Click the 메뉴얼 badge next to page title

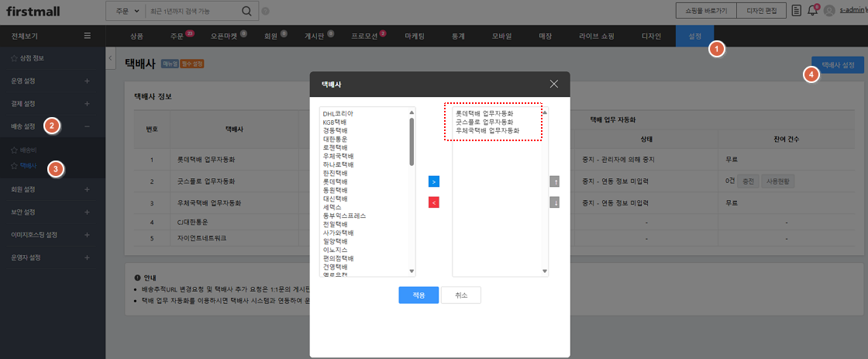point(168,64)
